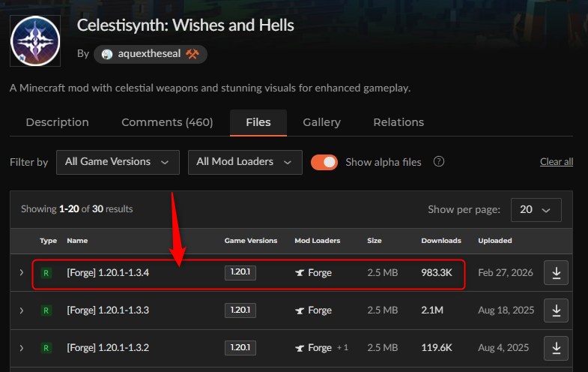The height and width of the screenshot is (372, 588).
Task: Click the Aug 18, 2025 upload date
Action: pos(506,310)
